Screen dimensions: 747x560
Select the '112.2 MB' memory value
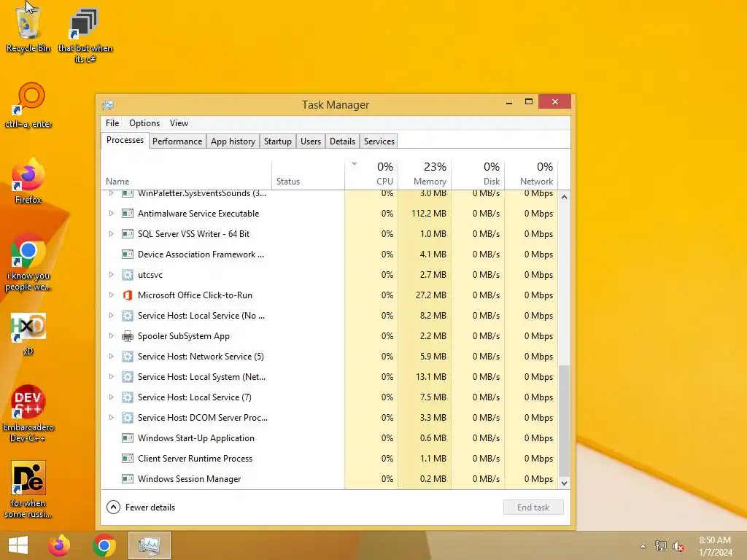click(x=429, y=214)
